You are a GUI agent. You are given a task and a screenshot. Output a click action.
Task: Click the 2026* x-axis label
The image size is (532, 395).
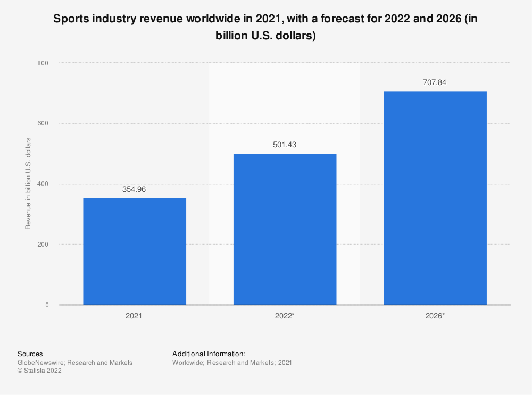click(x=435, y=315)
